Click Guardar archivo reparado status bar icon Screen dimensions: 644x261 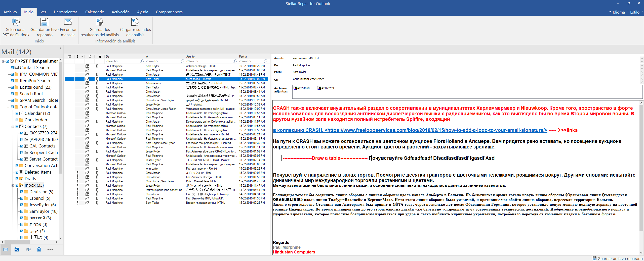[x=595, y=258]
